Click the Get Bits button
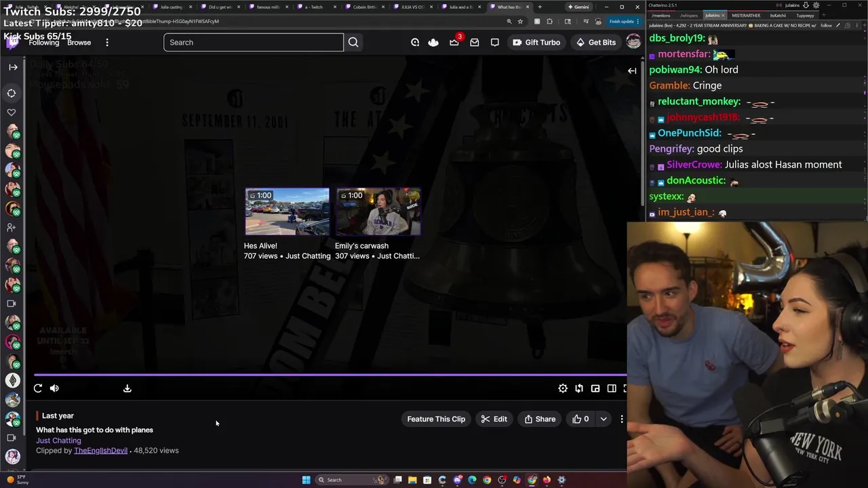 pos(596,42)
